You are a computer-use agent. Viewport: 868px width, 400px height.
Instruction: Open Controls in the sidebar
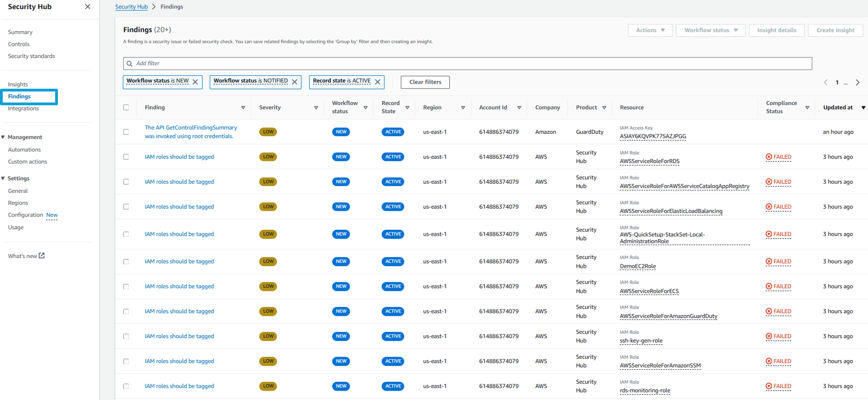[19, 44]
